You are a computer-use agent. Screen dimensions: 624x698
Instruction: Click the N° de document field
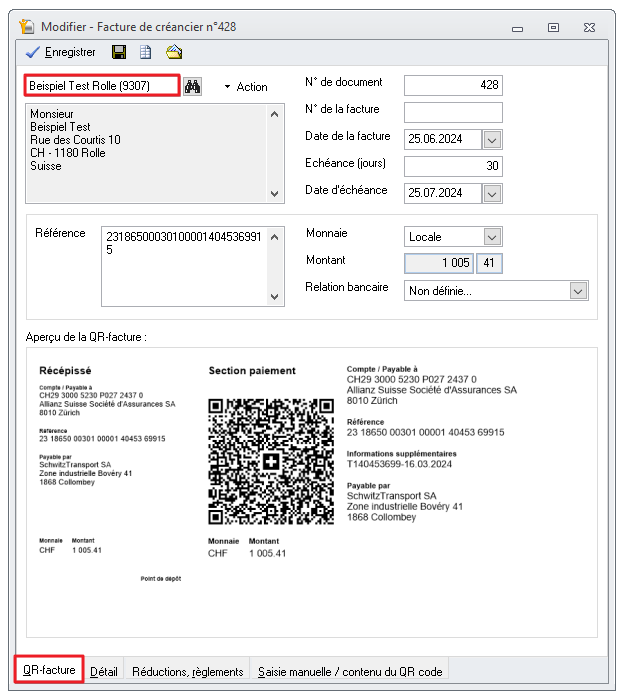tap(453, 85)
